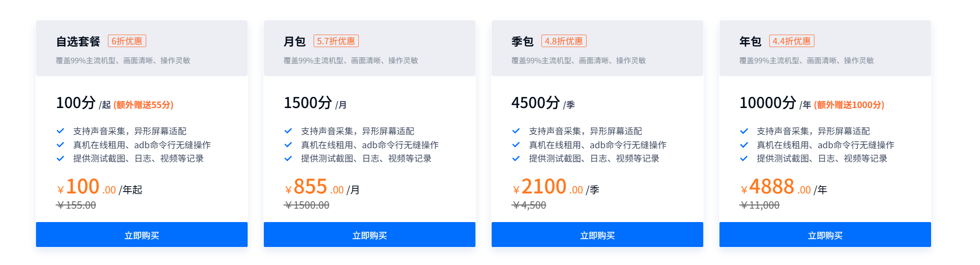Click the 季包 plan title
This screenshot has height=265, width=980.
(x=522, y=42)
